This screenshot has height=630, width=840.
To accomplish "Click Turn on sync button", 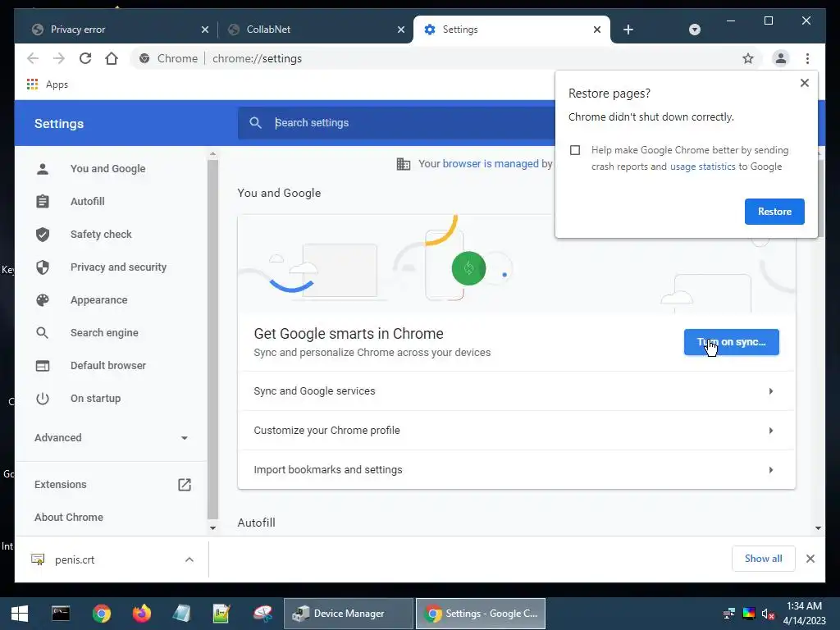I will 731,342.
